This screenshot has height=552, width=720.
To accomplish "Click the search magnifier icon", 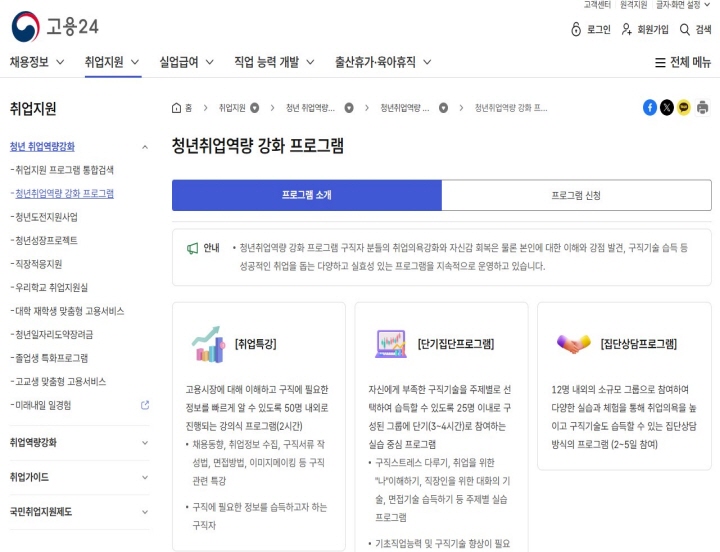I will 684,29.
